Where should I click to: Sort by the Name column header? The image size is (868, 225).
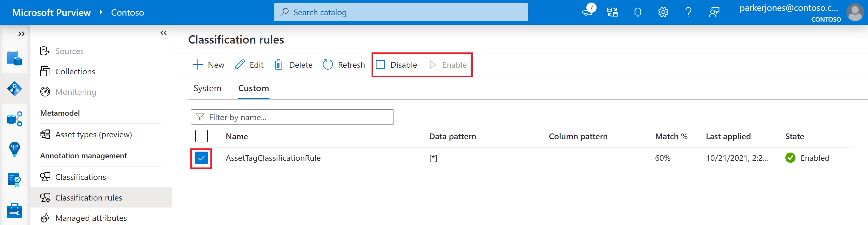(x=236, y=136)
